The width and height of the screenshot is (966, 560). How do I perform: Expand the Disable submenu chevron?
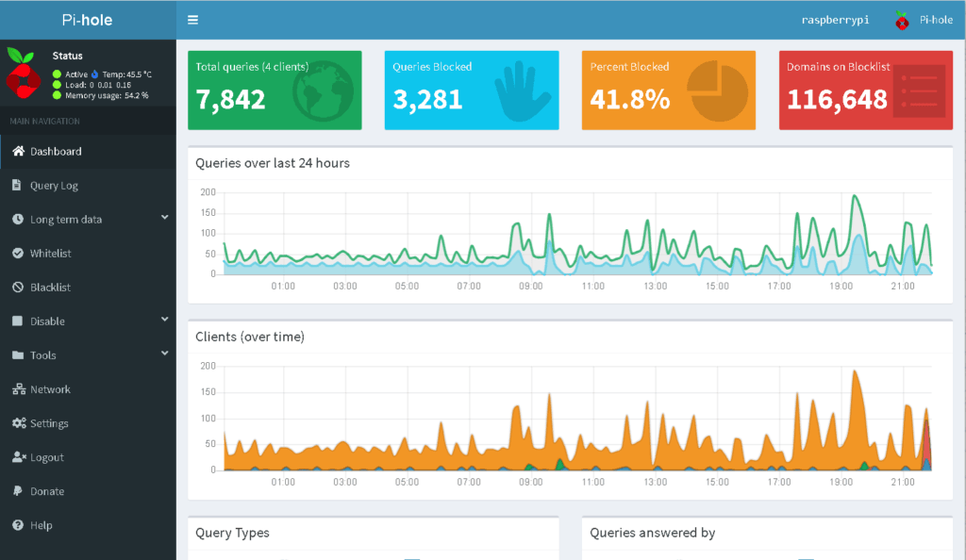coord(164,319)
